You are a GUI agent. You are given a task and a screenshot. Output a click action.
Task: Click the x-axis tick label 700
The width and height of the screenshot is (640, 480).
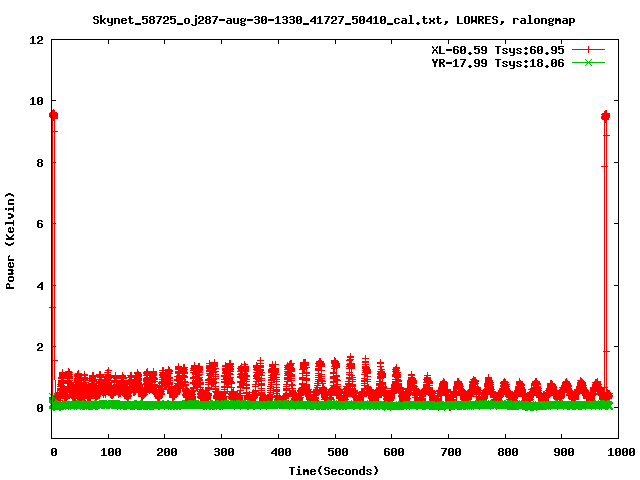point(451,452)
